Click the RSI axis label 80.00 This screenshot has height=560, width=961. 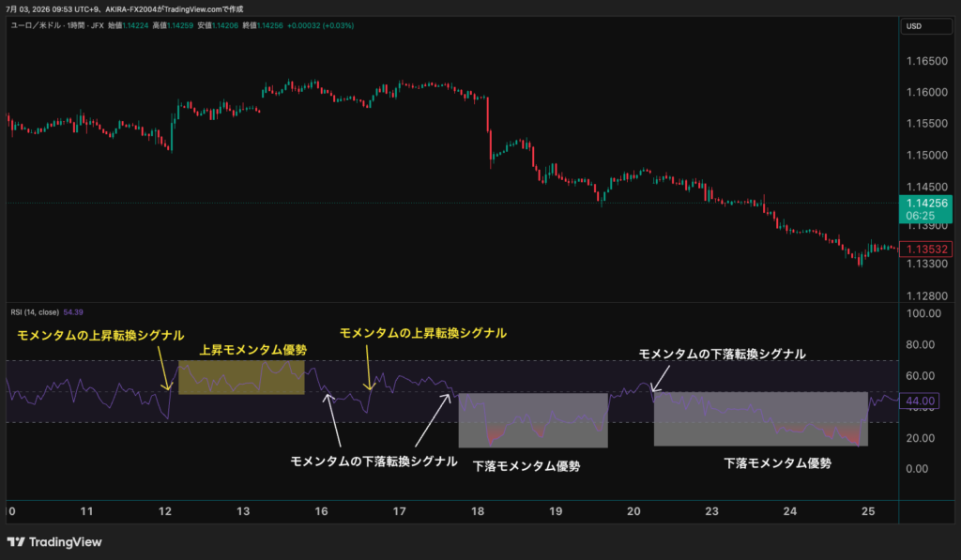(920, 345)
